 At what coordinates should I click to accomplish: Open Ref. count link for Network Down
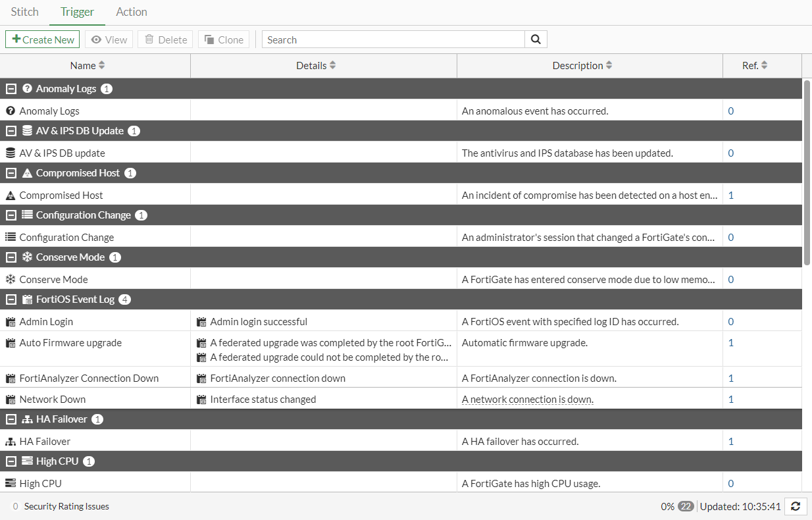[731, 400]
